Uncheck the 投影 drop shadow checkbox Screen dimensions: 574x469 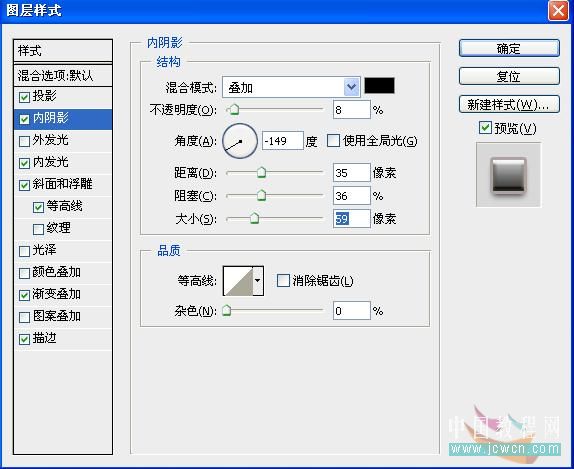[x=24, y=97]
